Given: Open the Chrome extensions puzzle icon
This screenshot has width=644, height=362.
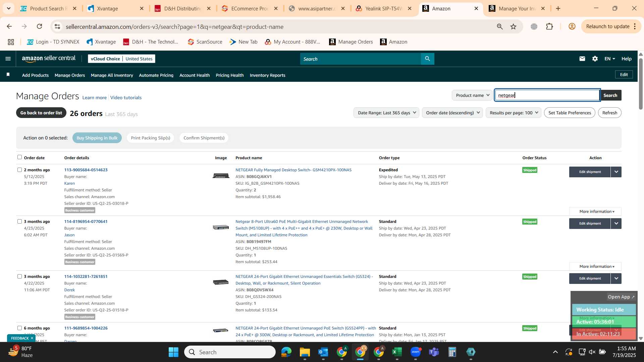Looking at the screenshot, I should pyautogui.click(x=549, y=26).
